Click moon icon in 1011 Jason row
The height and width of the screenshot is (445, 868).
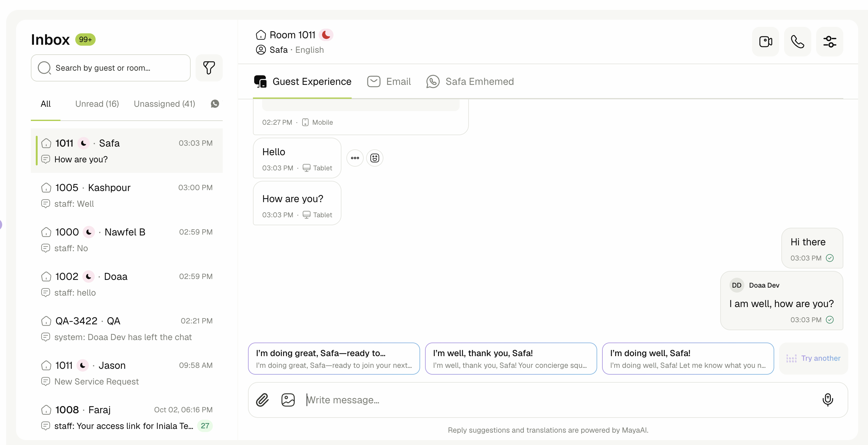[83, 365]
